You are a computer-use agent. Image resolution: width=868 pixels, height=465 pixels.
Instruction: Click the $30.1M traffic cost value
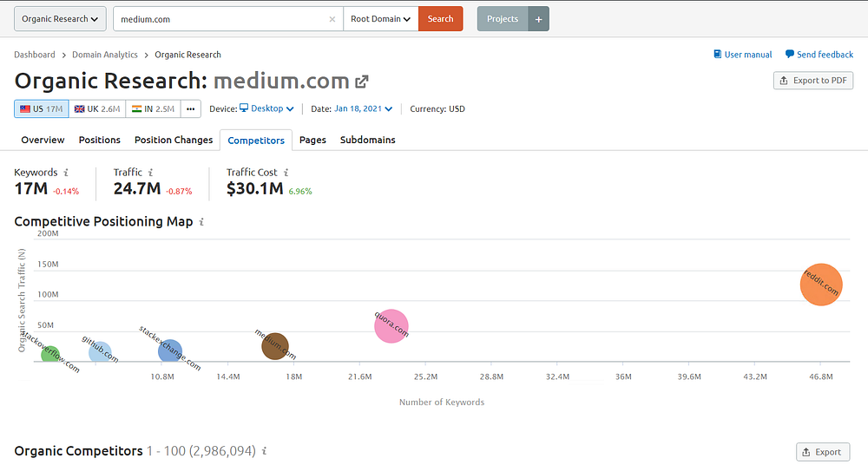coord(254,189)
